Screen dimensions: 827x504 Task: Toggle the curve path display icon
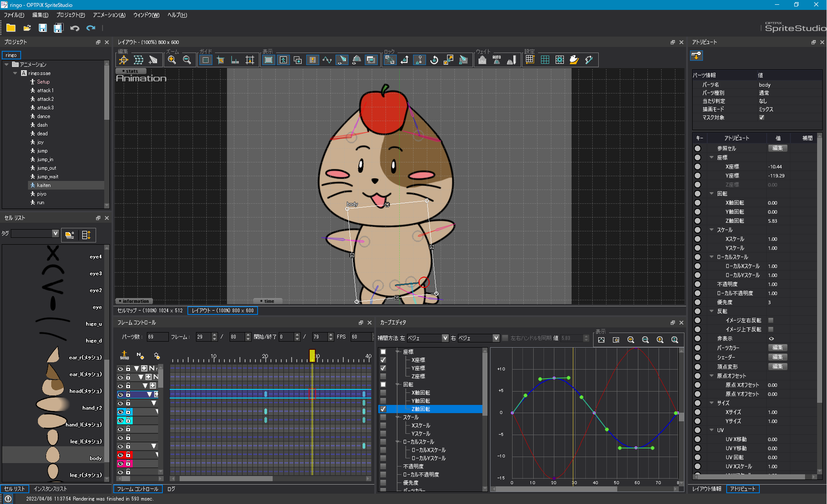[x=327, y=60]
